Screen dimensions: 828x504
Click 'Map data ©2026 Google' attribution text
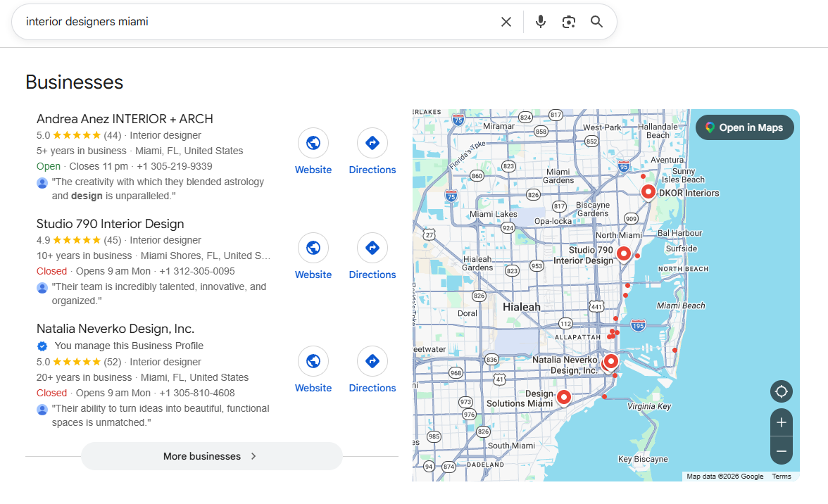pos(725,476)
